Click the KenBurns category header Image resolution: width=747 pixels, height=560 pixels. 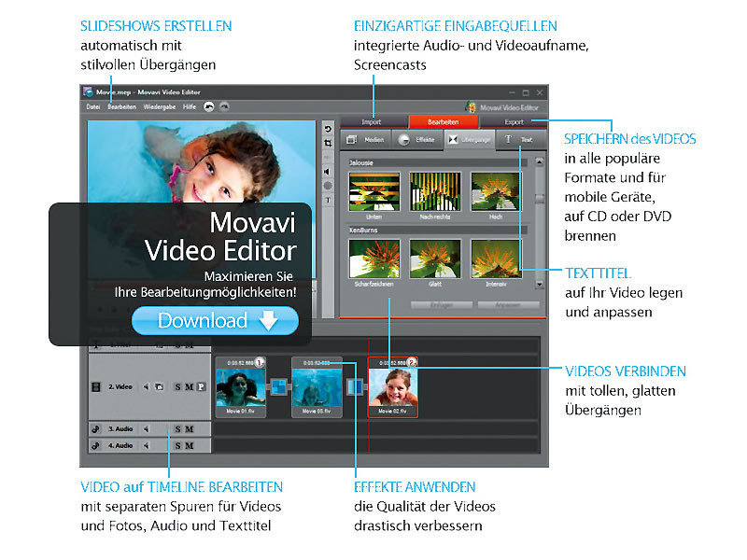437,230
